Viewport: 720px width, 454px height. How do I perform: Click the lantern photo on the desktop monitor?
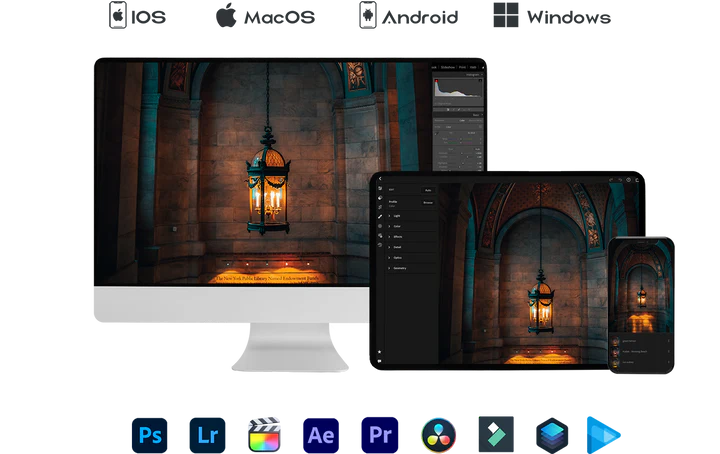click(x=264, y=174)
